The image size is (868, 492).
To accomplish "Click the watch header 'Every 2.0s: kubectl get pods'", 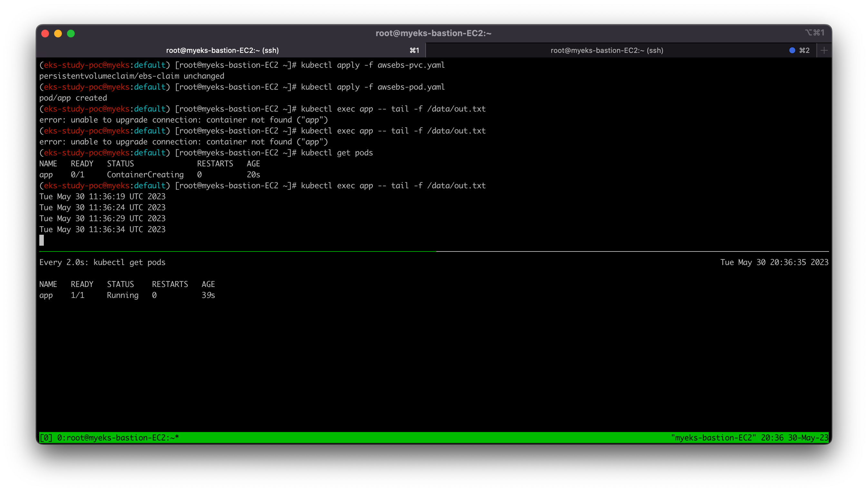I will point(102,262).
